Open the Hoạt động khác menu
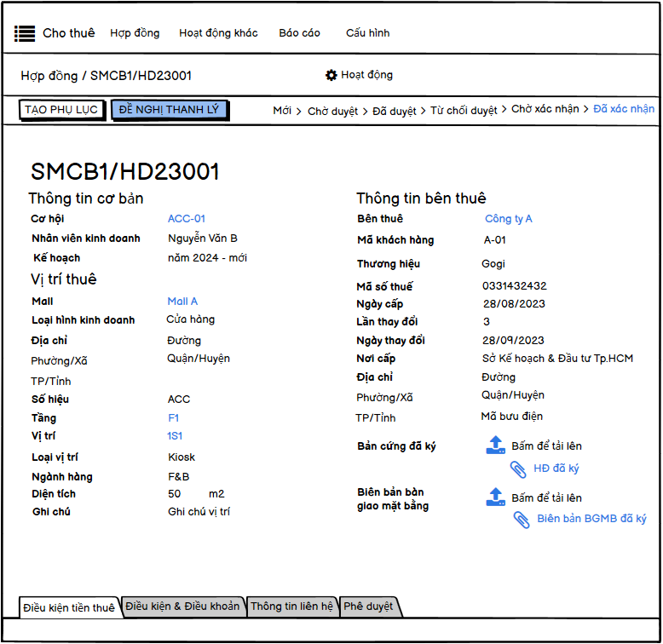The image size is (663, 644). coord(218,33)
